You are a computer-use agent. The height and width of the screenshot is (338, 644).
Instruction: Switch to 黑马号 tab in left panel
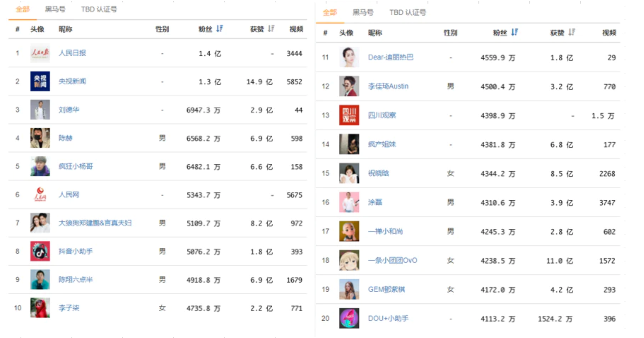click(55, 9)
